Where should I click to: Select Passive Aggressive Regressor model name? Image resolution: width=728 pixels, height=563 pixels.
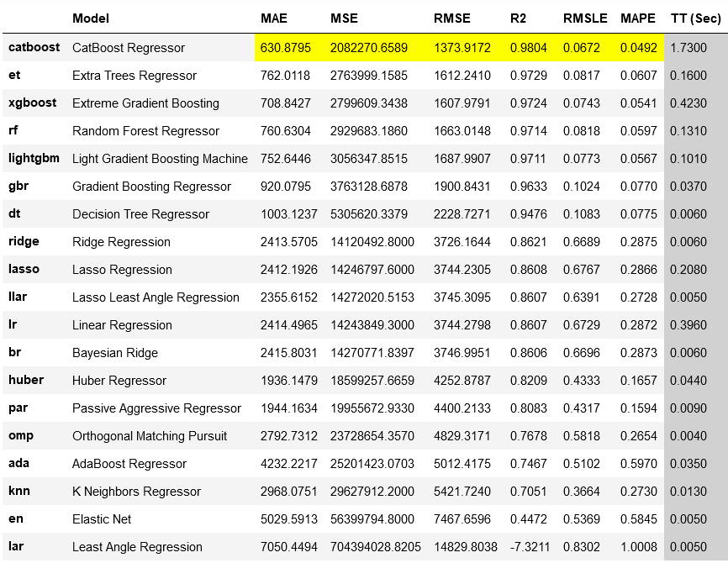click(x=157, y=408)
